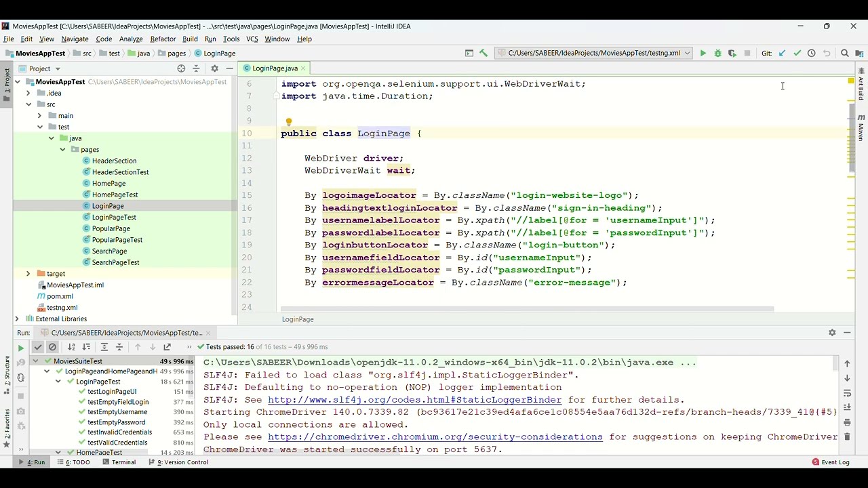Select pom.xml file in tree
Image resolution: width=868 pixels, height=488 pixels.
coord(60,296)
